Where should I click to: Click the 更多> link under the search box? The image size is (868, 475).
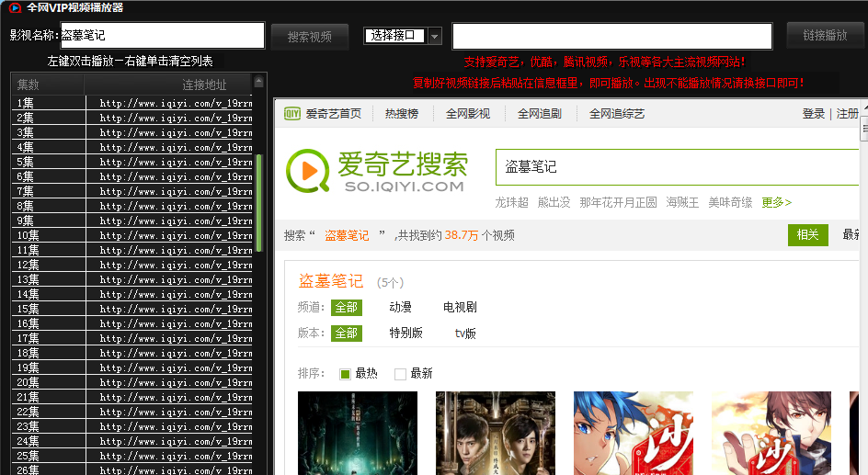tap(776, 202)
